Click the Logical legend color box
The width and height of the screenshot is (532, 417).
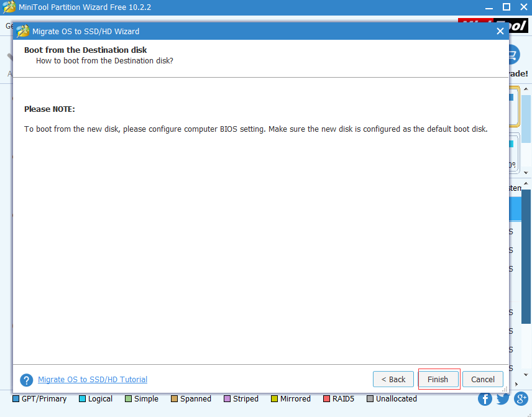[x=82, y=399]
